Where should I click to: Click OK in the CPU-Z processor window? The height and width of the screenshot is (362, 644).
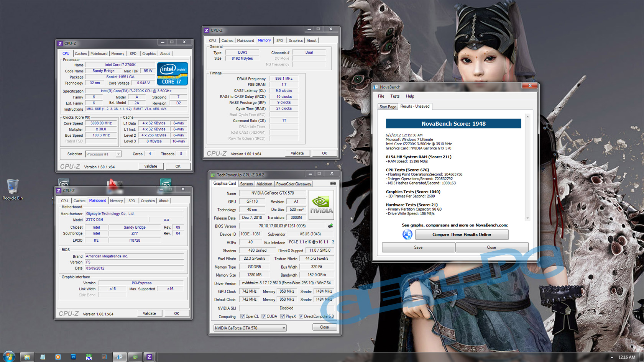(x=178, y=166)
